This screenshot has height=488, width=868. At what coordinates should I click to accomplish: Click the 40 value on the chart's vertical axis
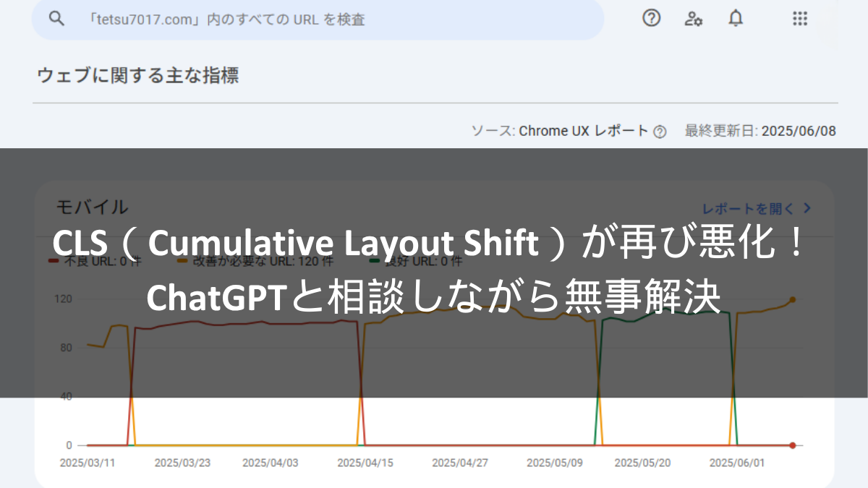point(66,396)
